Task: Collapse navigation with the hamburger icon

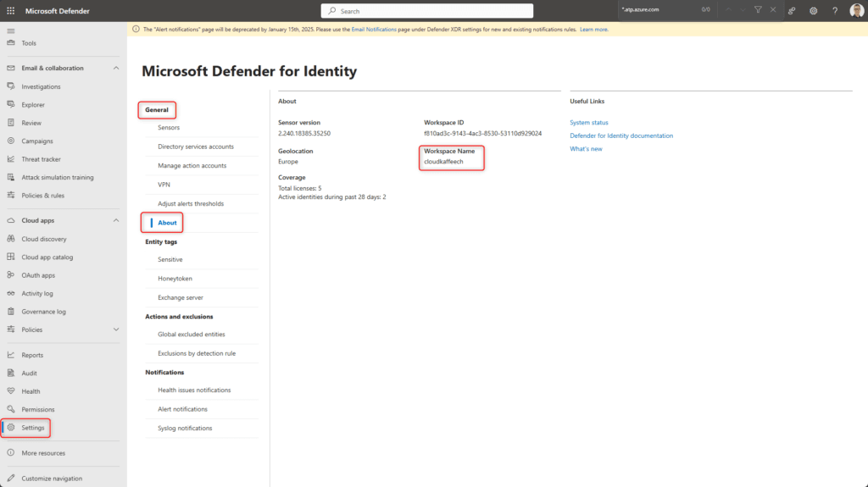Action: [11, 31]
